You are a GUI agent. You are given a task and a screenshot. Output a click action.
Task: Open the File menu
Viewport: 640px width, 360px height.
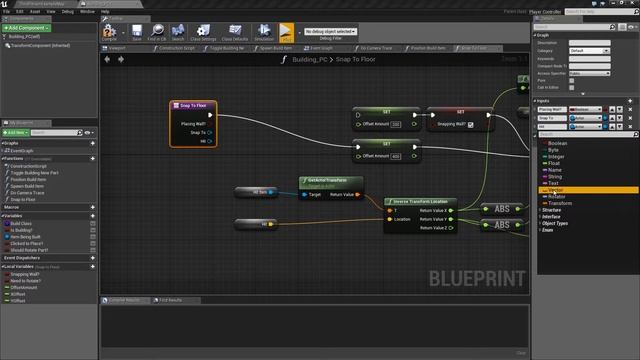7,12
